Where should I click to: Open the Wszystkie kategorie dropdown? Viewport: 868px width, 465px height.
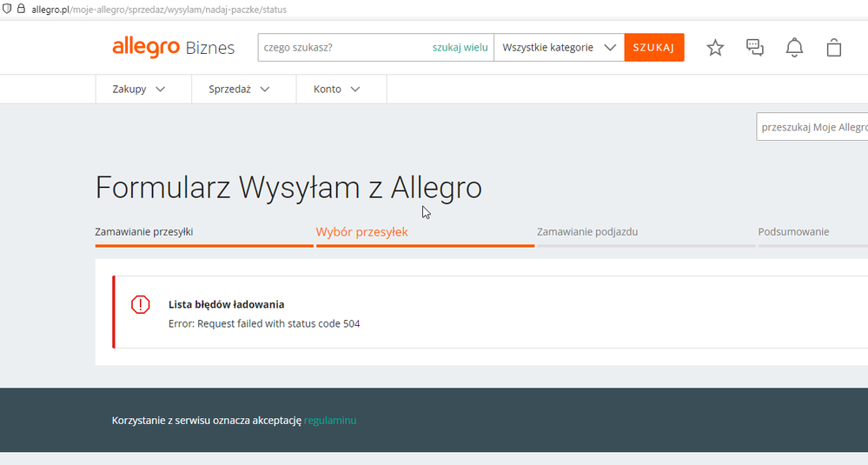[x=559, y=48]
